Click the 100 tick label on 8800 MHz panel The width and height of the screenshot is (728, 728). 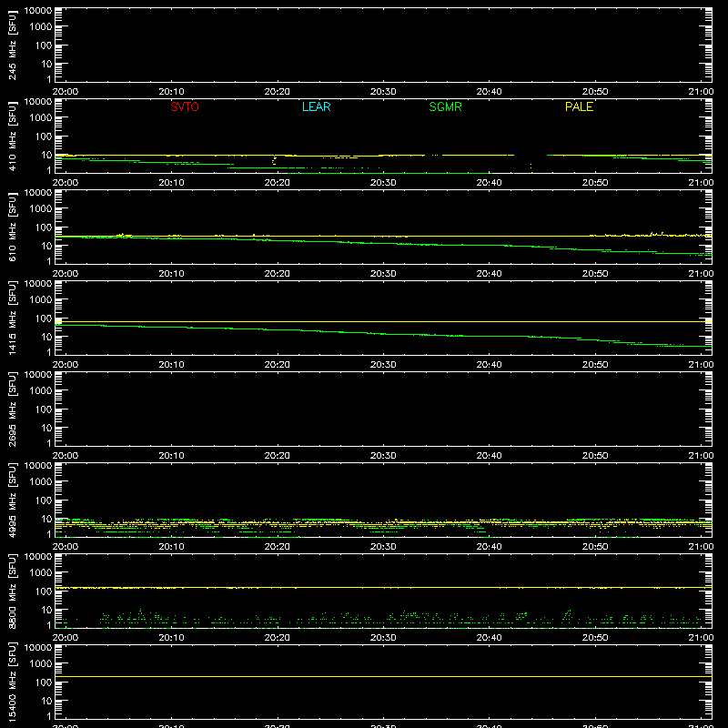[x=44, y=591]
